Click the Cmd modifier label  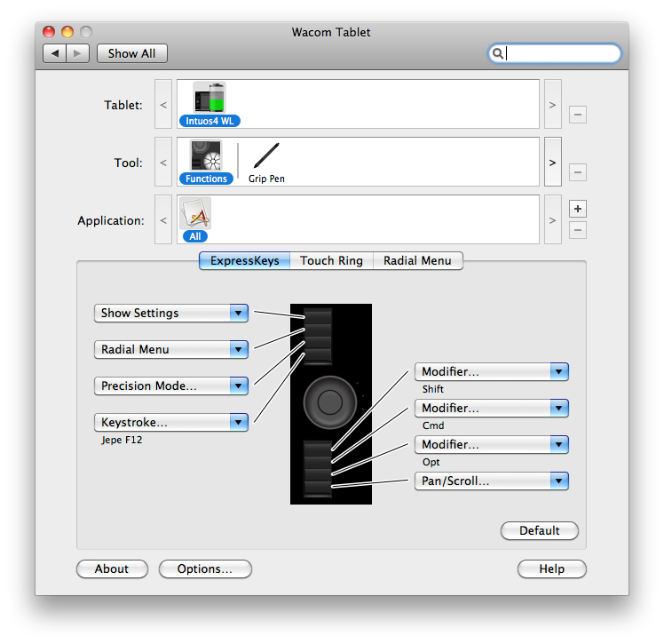433,425
